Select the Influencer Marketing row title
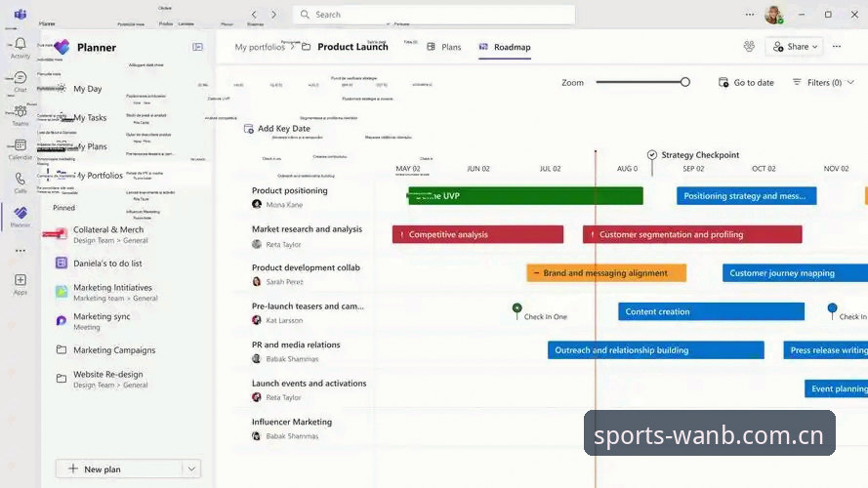The image size is (868, 488). pos(292,422)
